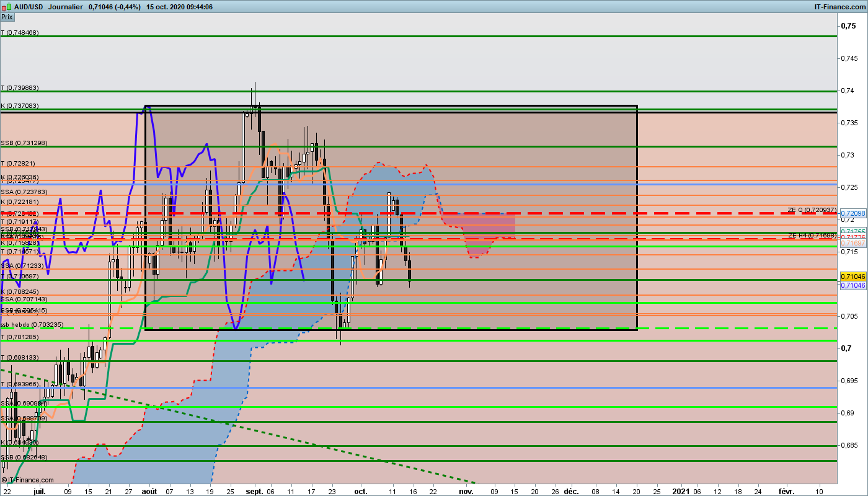
Task: Click the AUD/USD instrument title
Action: [x=29, y=7]
